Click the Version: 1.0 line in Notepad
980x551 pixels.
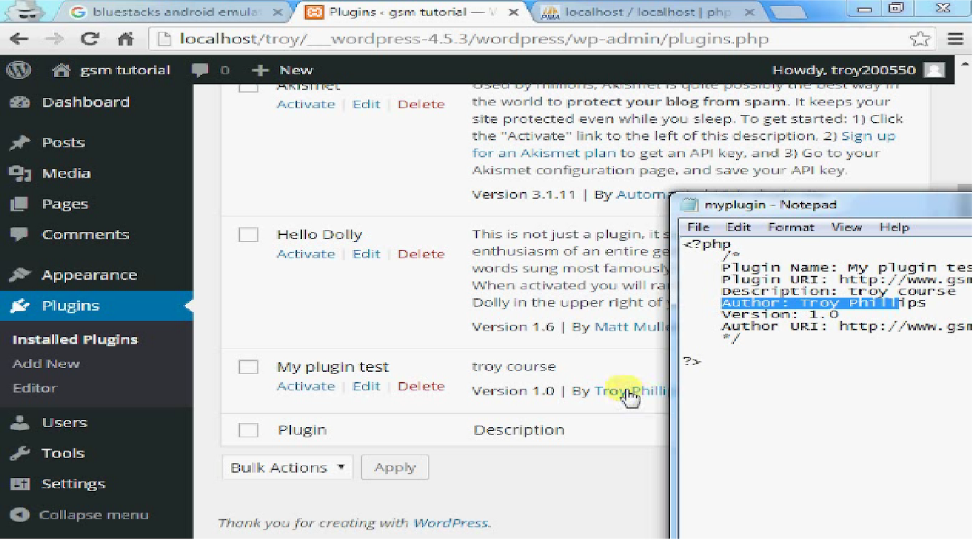pyautogui.click(x=779, y=314)
